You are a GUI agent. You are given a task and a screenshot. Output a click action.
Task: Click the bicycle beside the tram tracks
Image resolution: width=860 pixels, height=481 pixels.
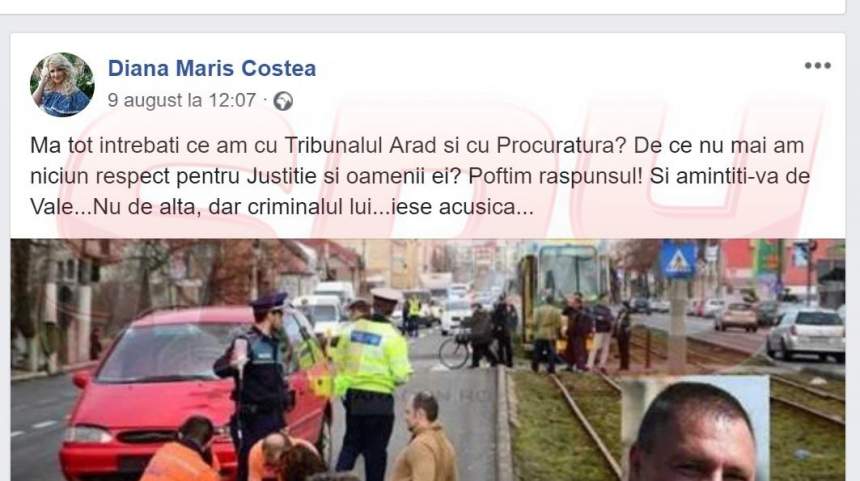[x=456, y=350]
